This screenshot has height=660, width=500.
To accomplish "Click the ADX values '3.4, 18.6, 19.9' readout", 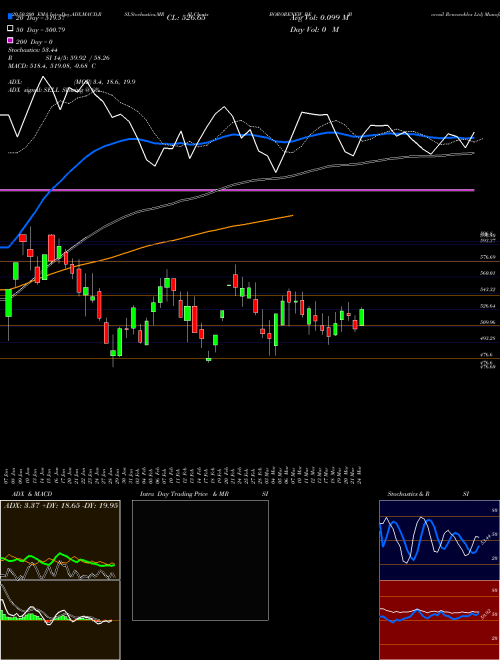I will point(112,82).
